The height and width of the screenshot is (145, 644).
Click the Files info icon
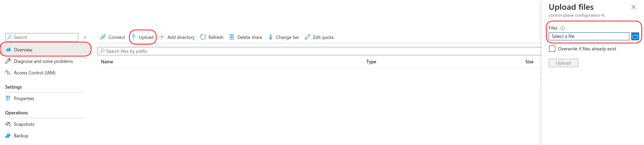tap(563, 28)
